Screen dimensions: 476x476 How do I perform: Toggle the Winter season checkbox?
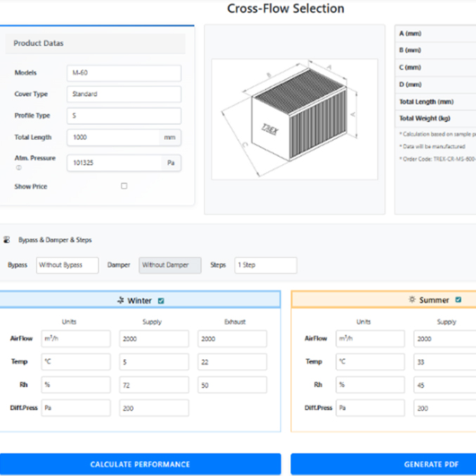161,300
